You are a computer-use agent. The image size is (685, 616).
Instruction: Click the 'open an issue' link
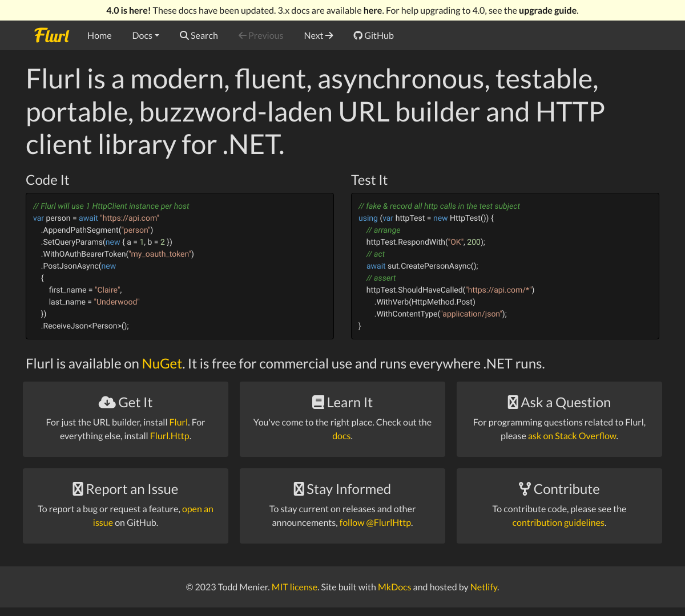(154, 516)
